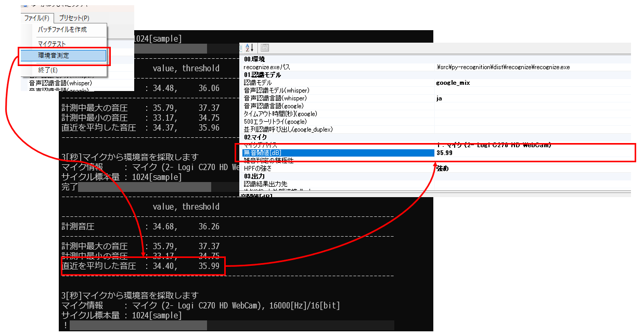Click the 02.マイク category header

tap(256, 137)
